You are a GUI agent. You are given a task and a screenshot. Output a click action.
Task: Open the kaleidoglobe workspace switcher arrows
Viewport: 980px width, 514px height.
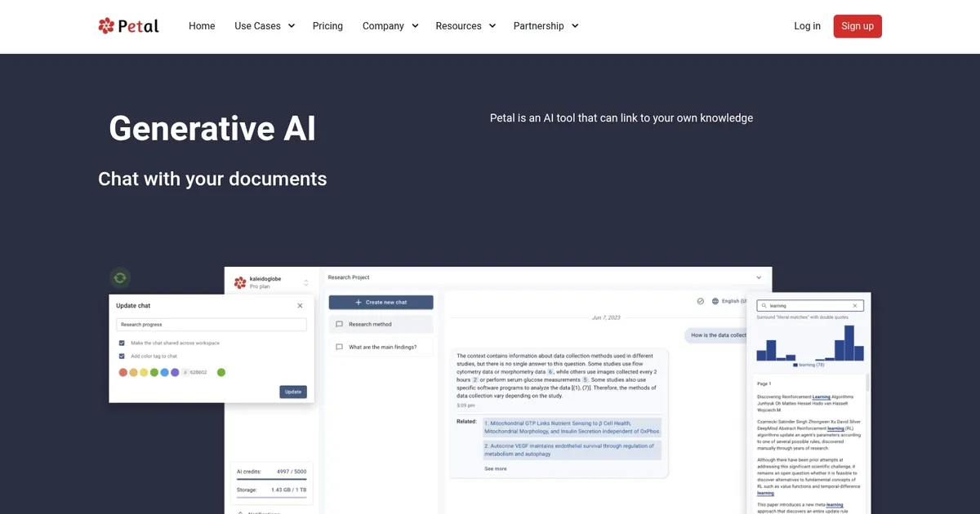point(306,283)
